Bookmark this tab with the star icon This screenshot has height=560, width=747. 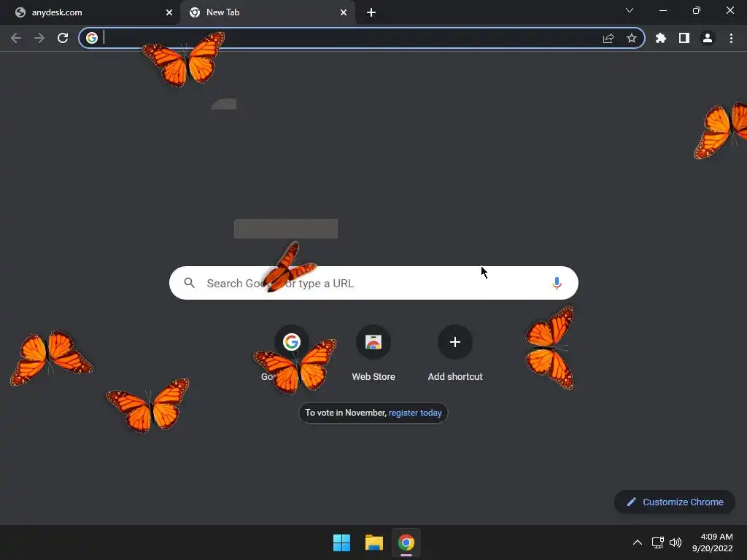[x=632, y=38]
